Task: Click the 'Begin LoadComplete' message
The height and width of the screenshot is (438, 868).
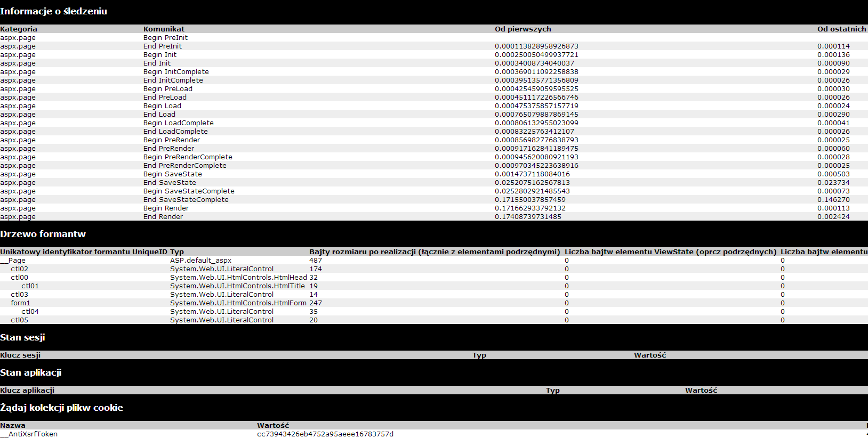Action: tap(179, 123)
